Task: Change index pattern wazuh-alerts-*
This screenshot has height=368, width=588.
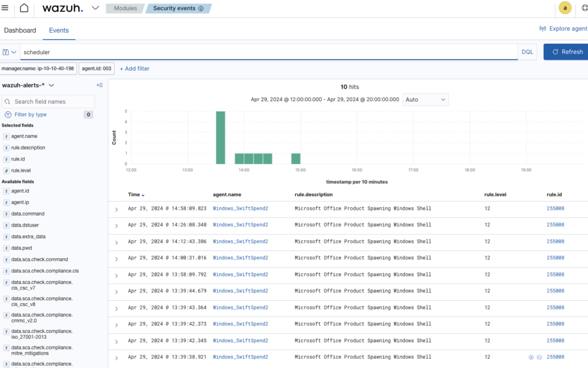Action: point(28,85)
